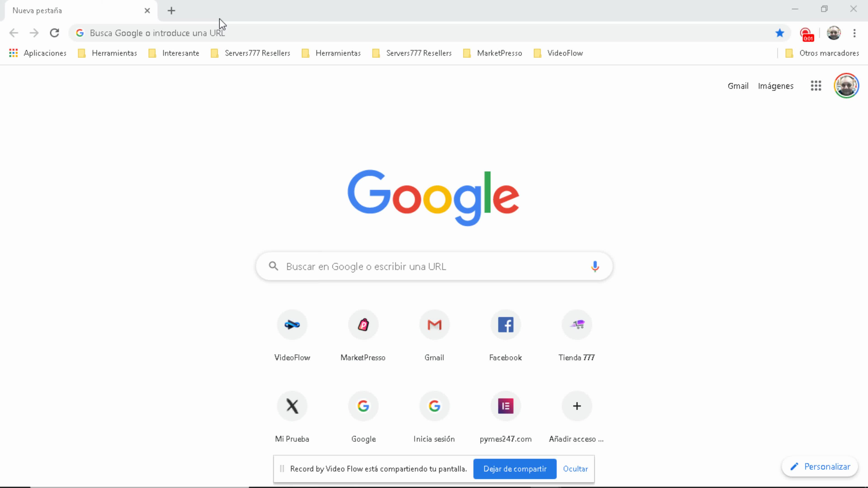Open the Google shortcut tile
The image size is (868, 488).
pyautogui.click(x=363, y=417)
